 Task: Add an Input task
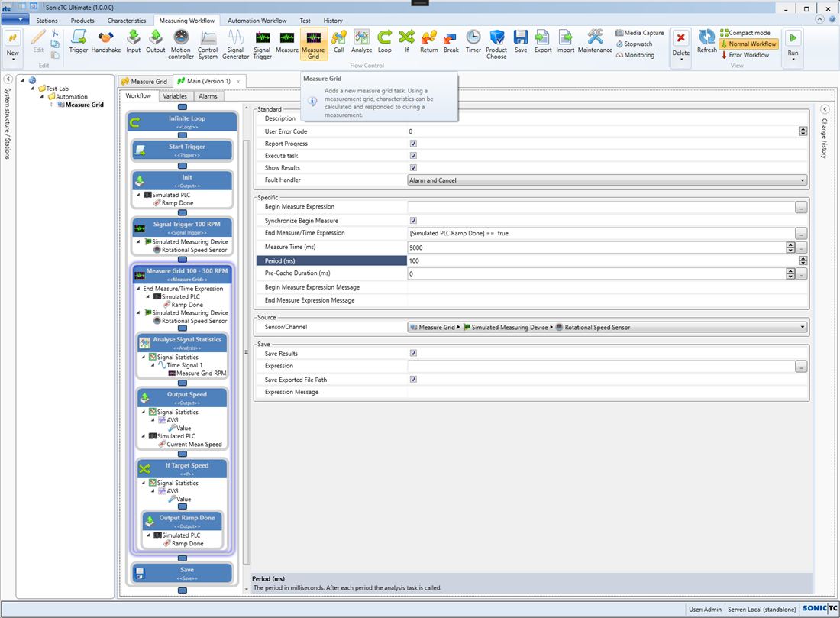click(134, 42)
